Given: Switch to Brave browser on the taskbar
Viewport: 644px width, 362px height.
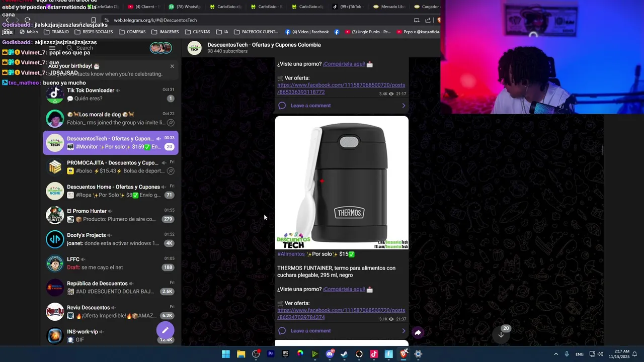Looking at the screenshot, I should [404, 354].
